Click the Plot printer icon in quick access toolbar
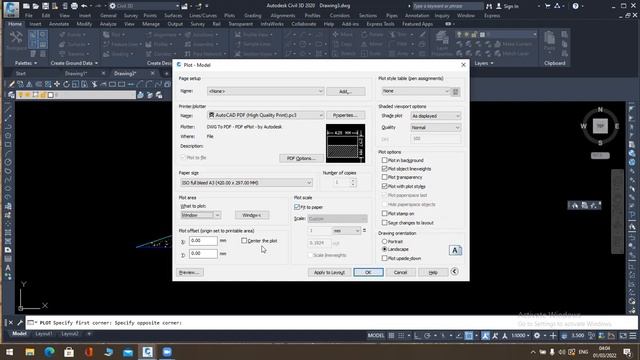Image resolution: width=640 pixels, height=360 pixels. tap(74, 6)
